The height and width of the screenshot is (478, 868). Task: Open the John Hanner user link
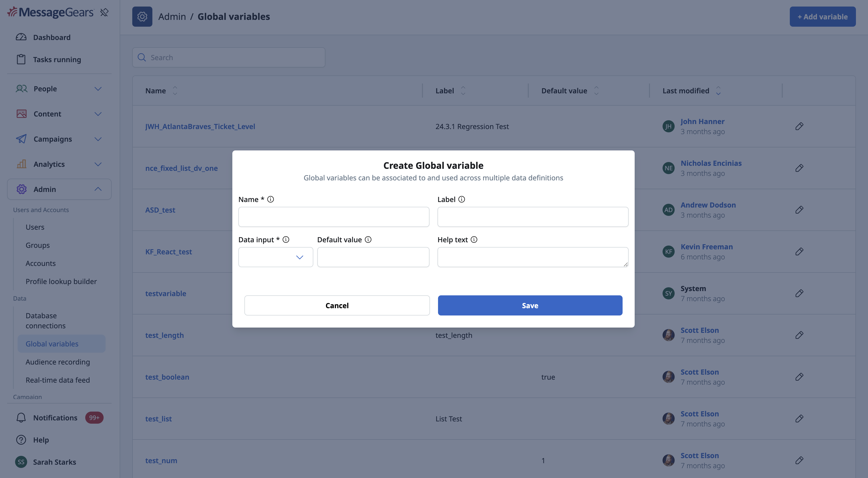click(x=702, y=121)
